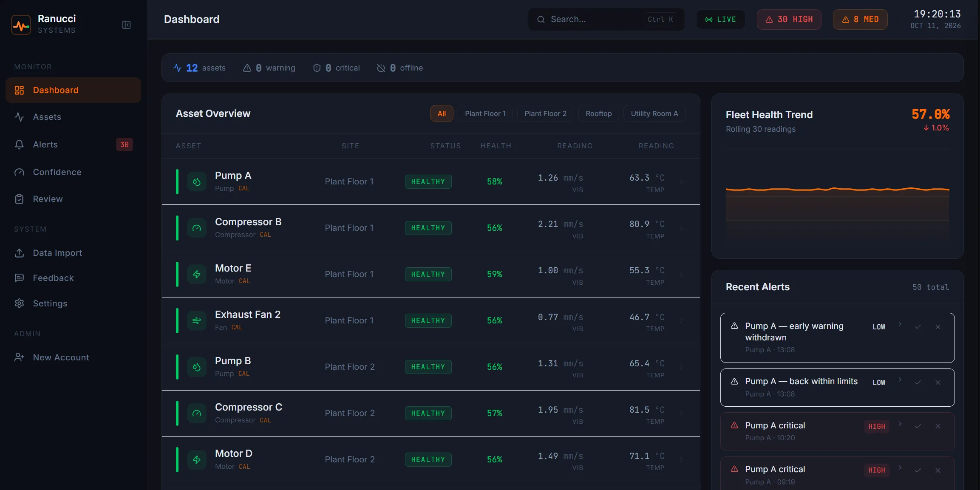Click the Motor D lightning icon
980x490 pixels.
click(x=196, y=460)
